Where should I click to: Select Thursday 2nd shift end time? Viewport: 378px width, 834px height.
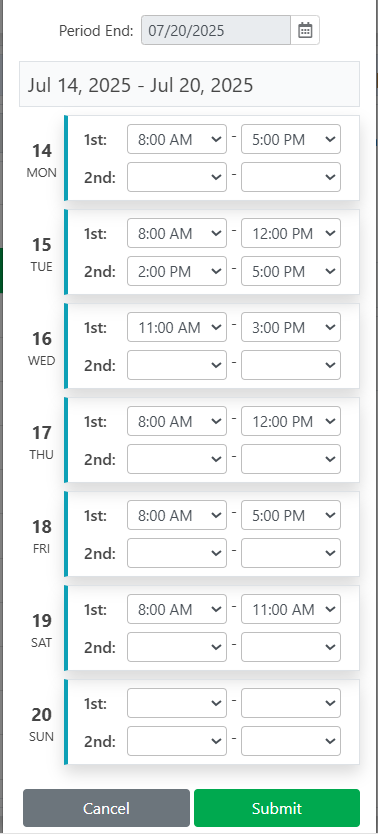point(291,459)
